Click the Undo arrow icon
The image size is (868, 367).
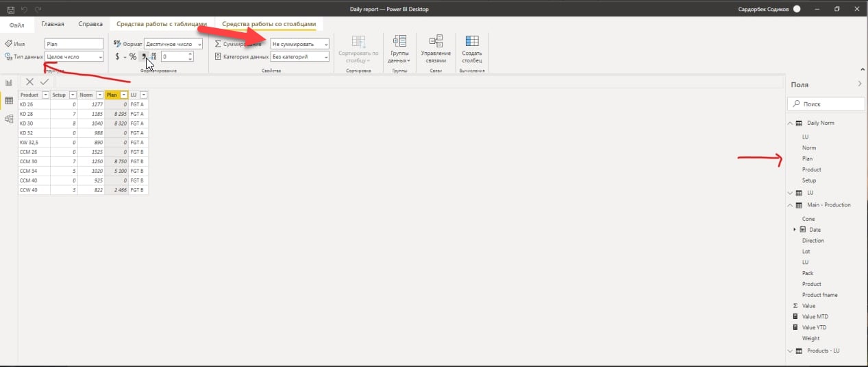coord(23,9)
